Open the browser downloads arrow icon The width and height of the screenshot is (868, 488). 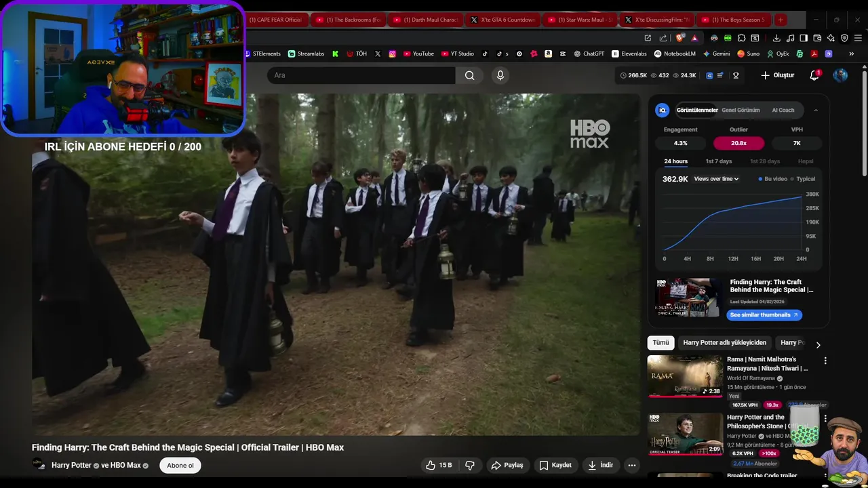tap(776, 38)
